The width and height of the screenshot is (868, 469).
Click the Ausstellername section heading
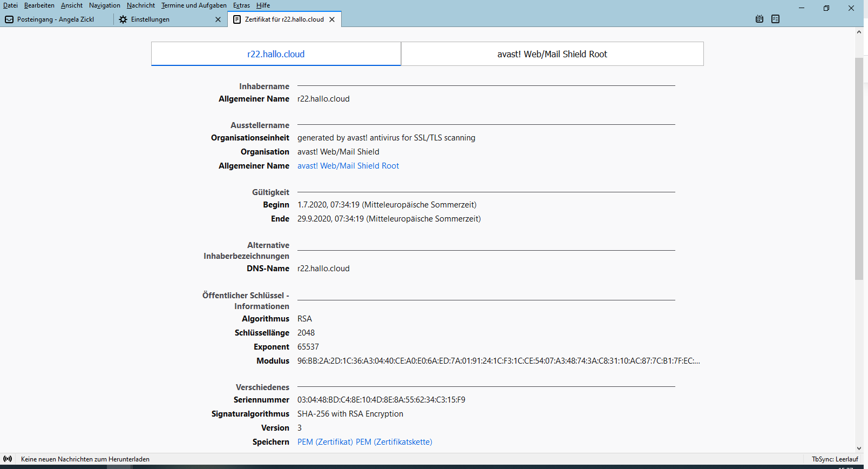pos(260,125)
